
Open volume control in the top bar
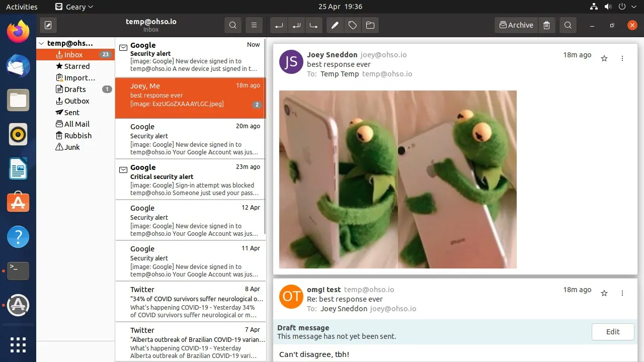pyautogui.click(x=608, y=7)
